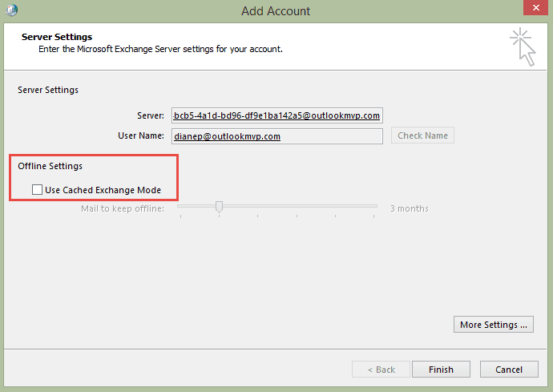Open More Settings
Viewport: 553px width, 392px height.
pos(494,324)
